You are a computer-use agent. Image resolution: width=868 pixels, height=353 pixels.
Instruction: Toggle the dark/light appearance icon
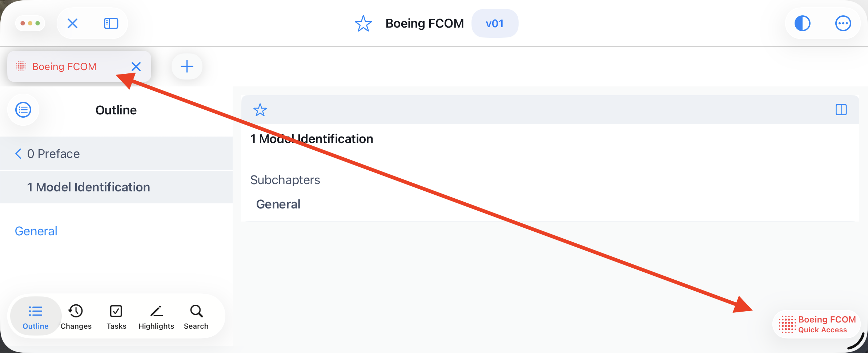tap(802, 24)
